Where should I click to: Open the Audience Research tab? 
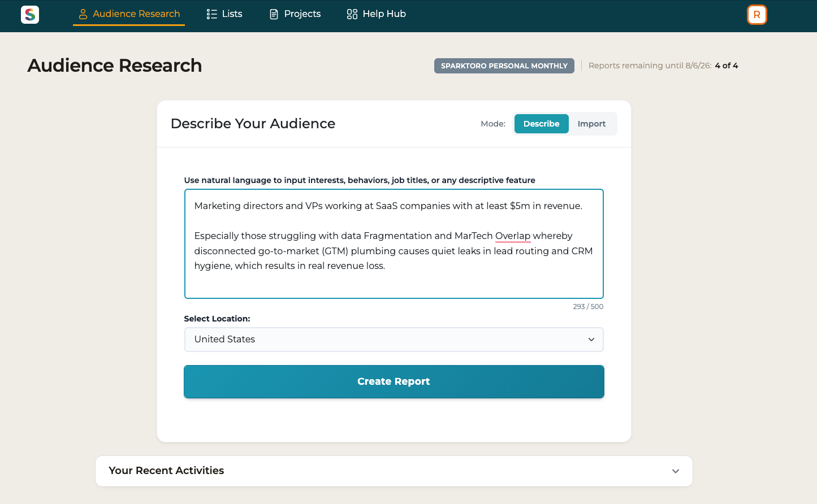(x=129, y=14)
